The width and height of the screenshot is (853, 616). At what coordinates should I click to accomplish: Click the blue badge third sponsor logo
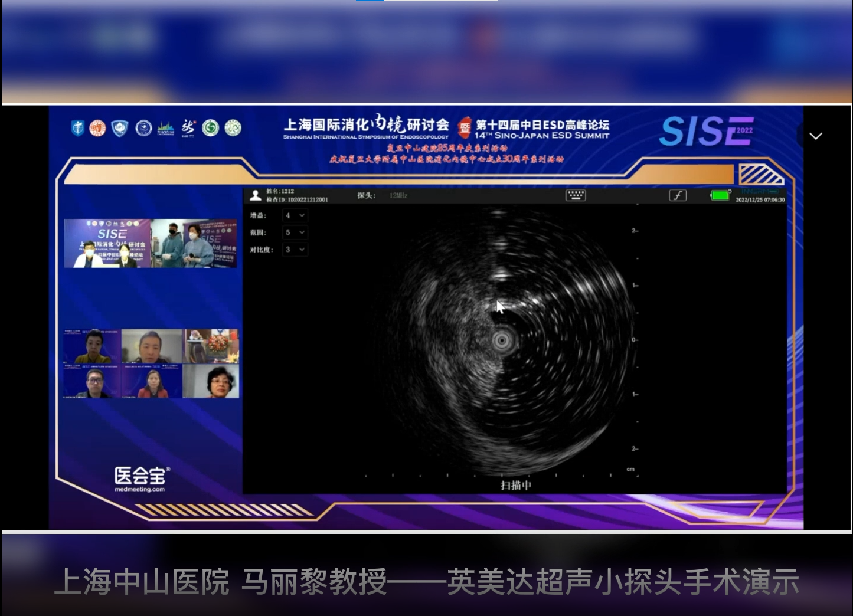coord(120,128)
